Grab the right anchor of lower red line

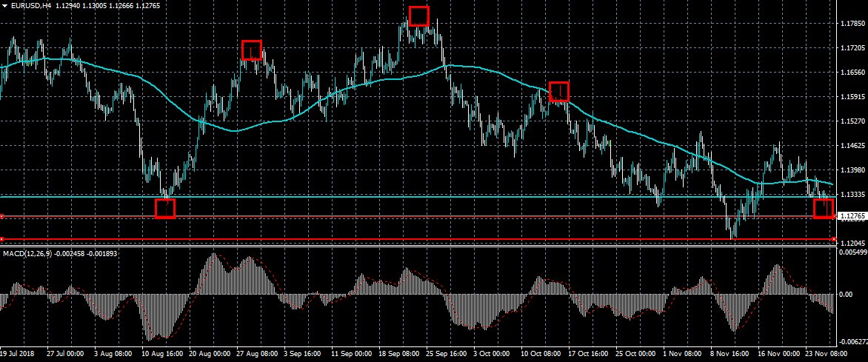pyautogui.click(x=834, y=239)
